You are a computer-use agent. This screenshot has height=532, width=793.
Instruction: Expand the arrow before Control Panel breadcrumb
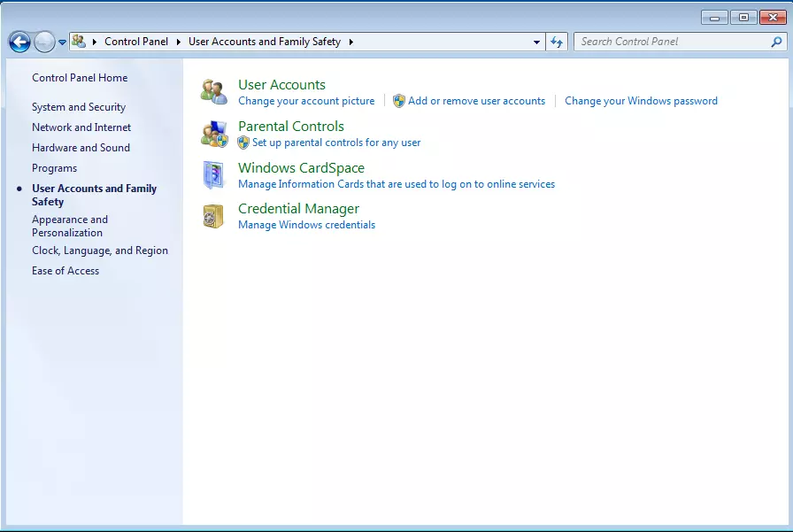[x=94, y=42]
